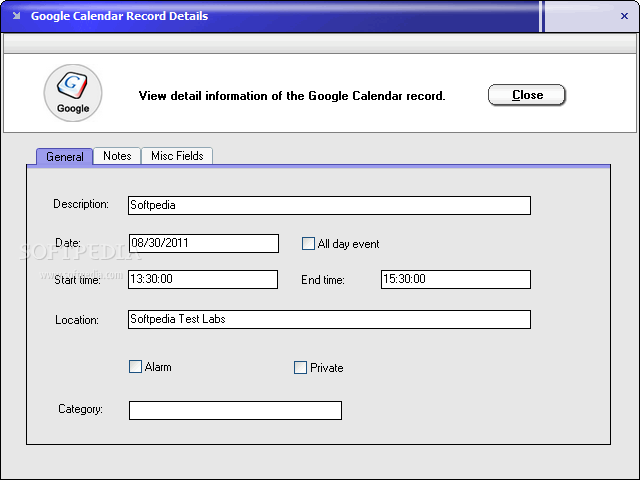Click the Location: label
The height and width of the screenshot is (480, 640).
click(77, 320)
